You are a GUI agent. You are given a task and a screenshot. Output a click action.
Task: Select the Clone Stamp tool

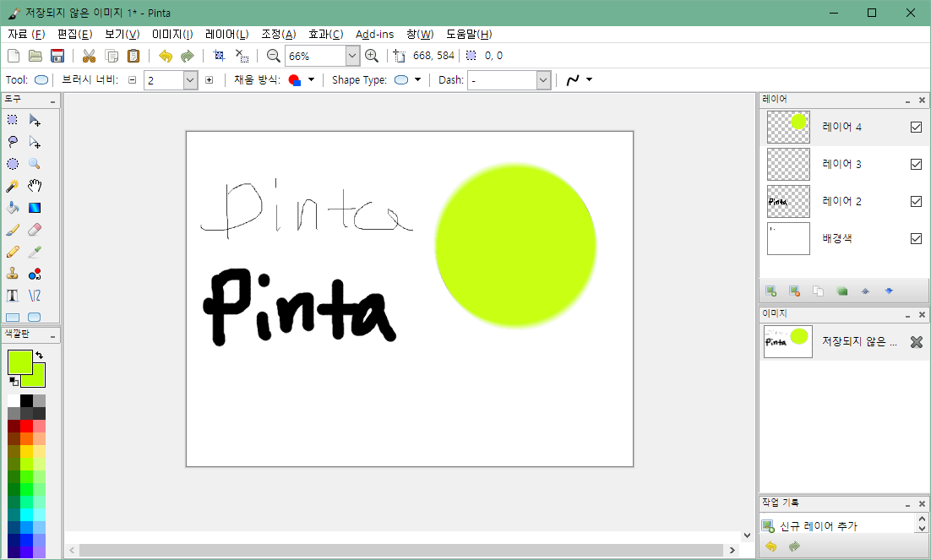13,274
